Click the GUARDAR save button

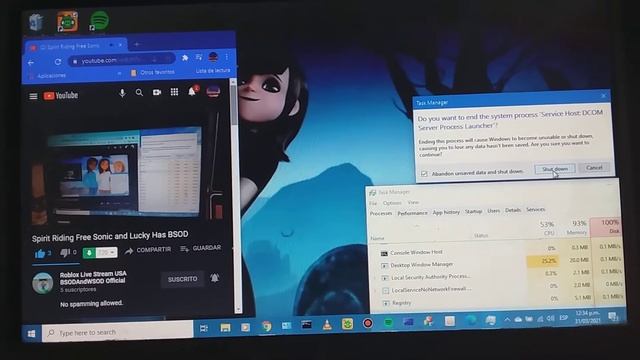point(200,248)
